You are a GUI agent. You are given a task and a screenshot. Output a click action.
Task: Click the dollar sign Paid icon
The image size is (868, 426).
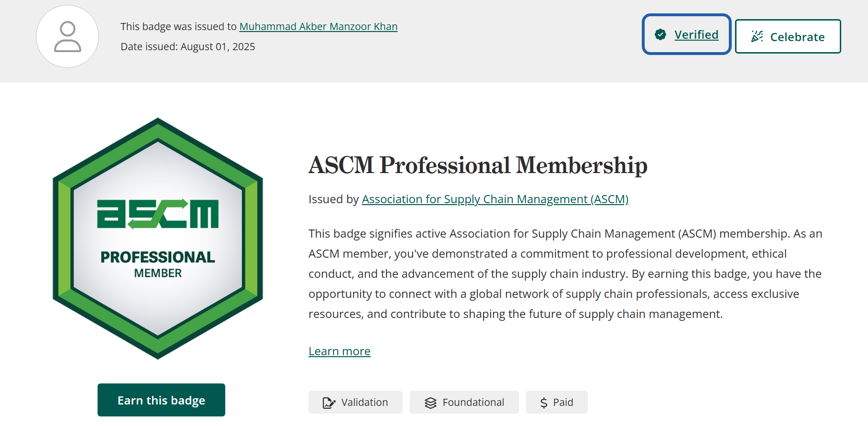click(x=544, y=403)
